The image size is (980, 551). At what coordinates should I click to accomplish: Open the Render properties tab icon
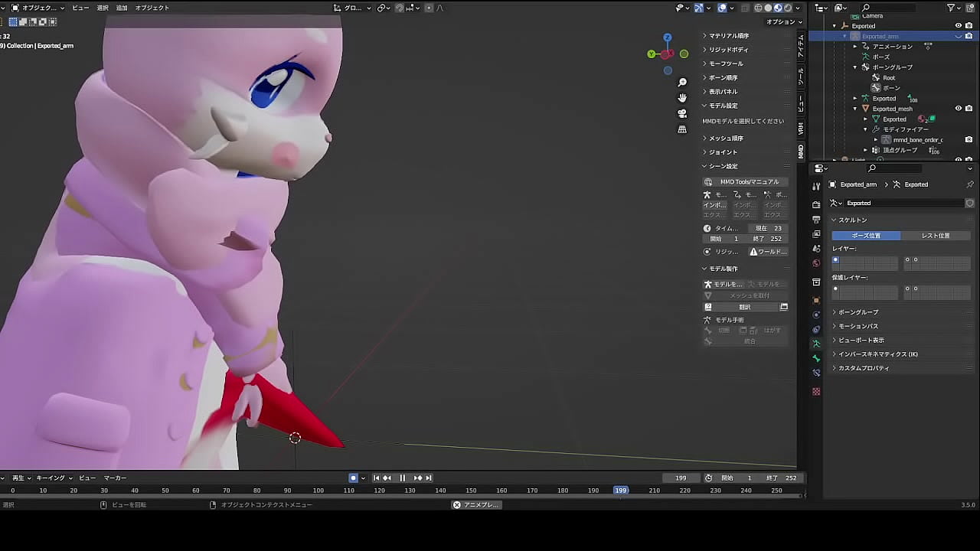tap(816, 205)
